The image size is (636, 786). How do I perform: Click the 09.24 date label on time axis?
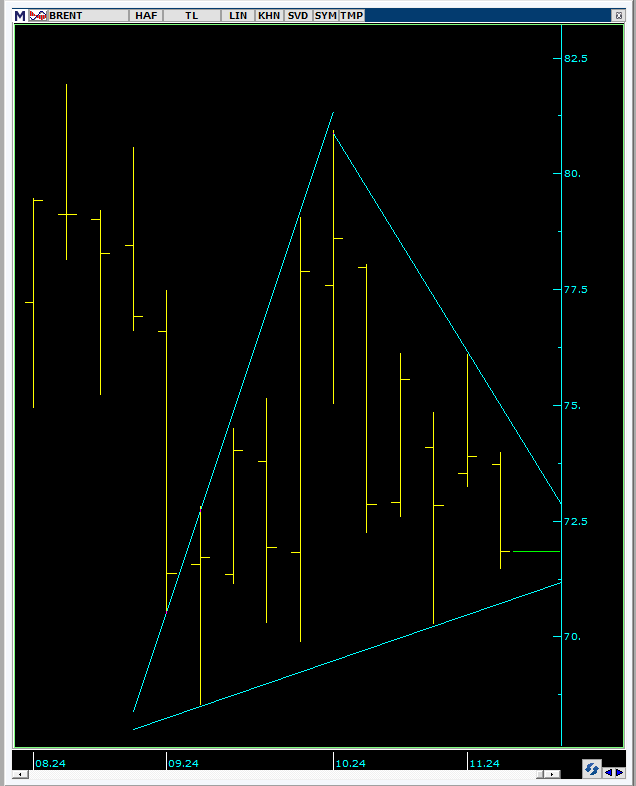(x=184, y=763)
